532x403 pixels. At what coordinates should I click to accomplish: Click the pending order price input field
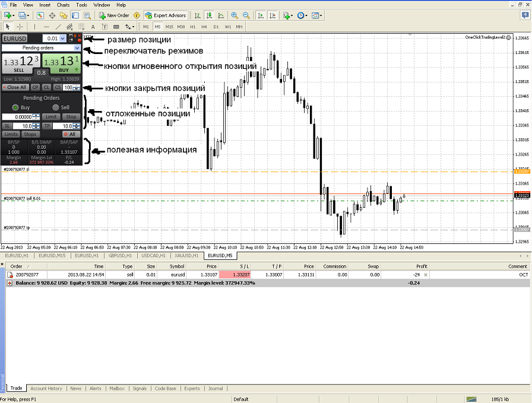point(17,117)
